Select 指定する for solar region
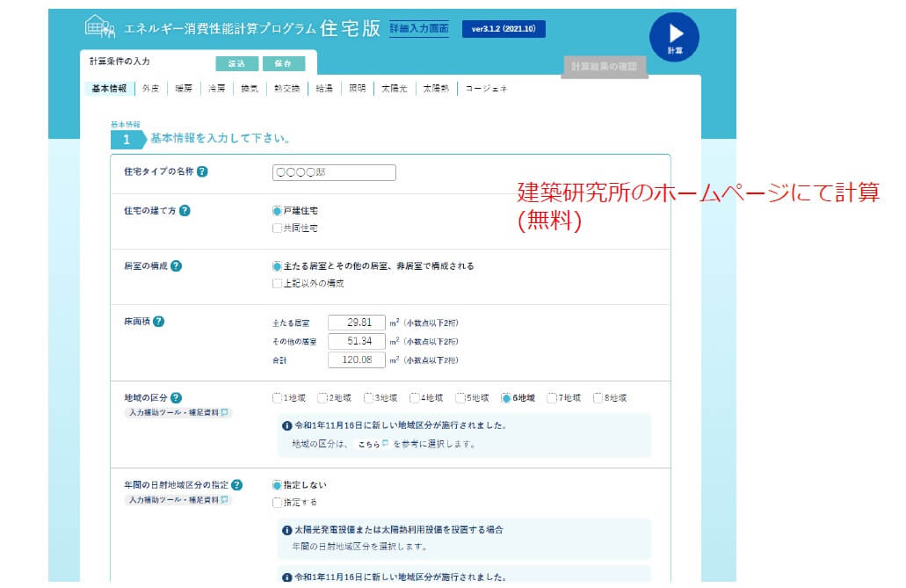This screenshot has height=588, width=906. [x=278, y=503]
